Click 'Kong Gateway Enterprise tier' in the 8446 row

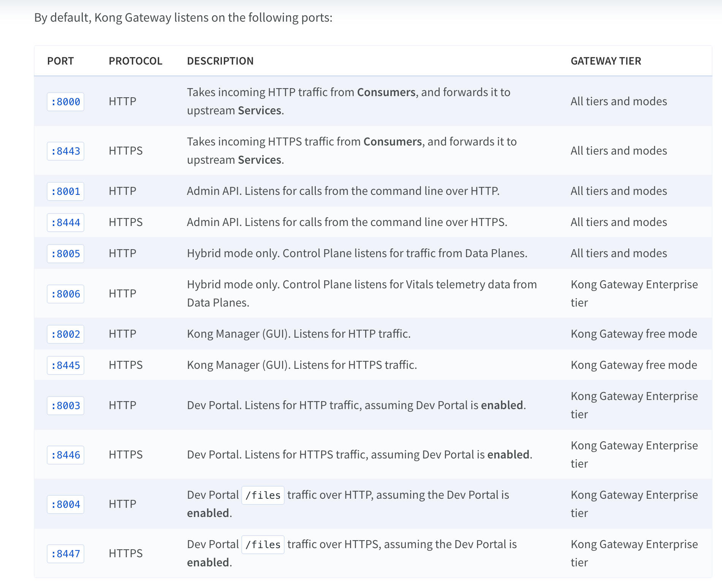click(x=634, y=455)
